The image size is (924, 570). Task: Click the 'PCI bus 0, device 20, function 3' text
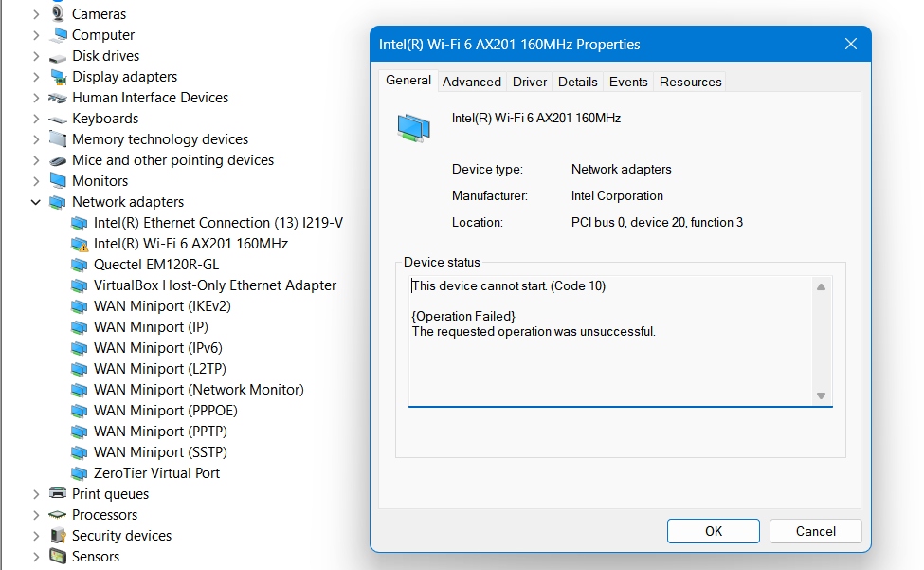tap(657, 222)
